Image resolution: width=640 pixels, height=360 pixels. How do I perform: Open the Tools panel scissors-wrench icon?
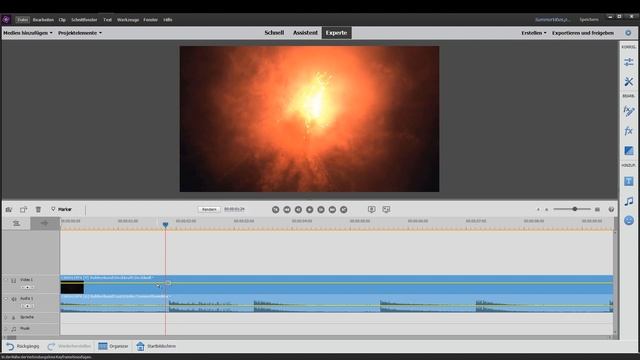pyautogui.click(x=629, y=82)
